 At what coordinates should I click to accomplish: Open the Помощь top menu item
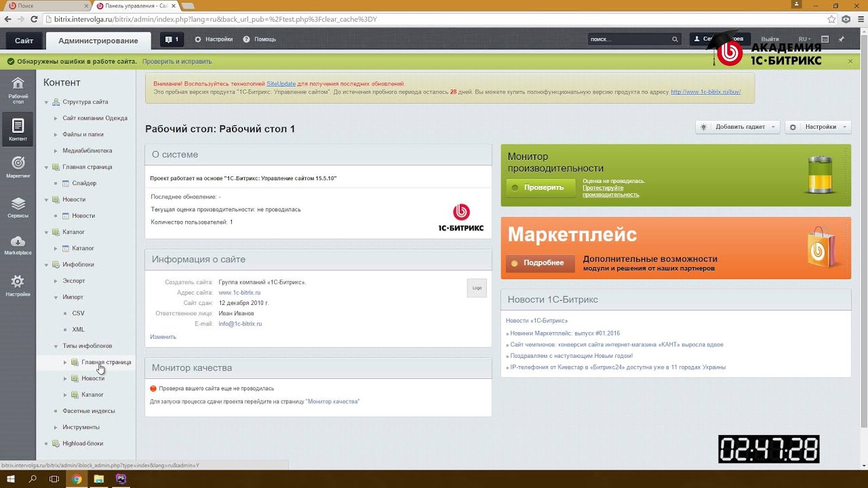259,39
